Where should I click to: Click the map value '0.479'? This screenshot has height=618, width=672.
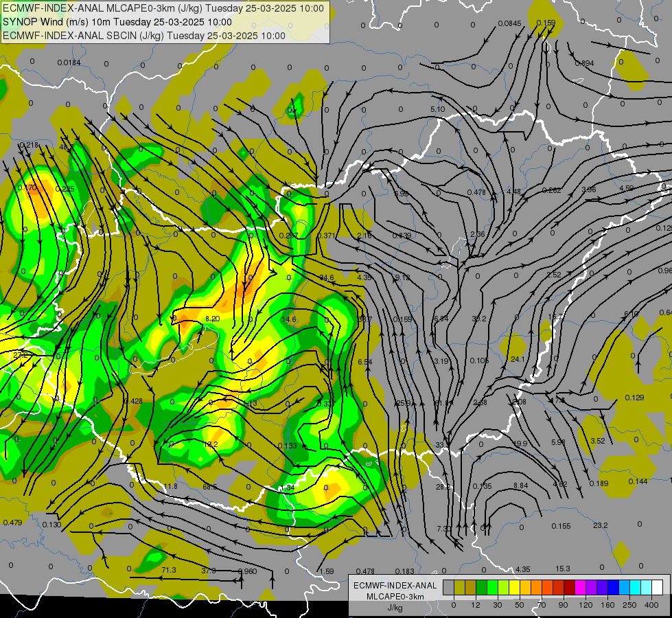(x=12, y=523)
